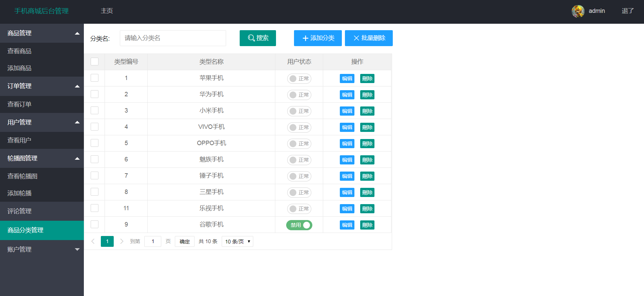Viewport: 644px width, 296px height.
Task: Click the next page arrow in pagination
Action: click(122, 241)
